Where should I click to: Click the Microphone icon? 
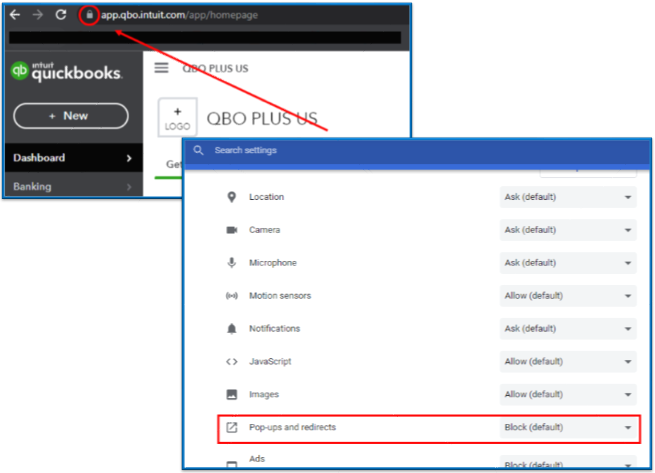(x=231, y=262)
